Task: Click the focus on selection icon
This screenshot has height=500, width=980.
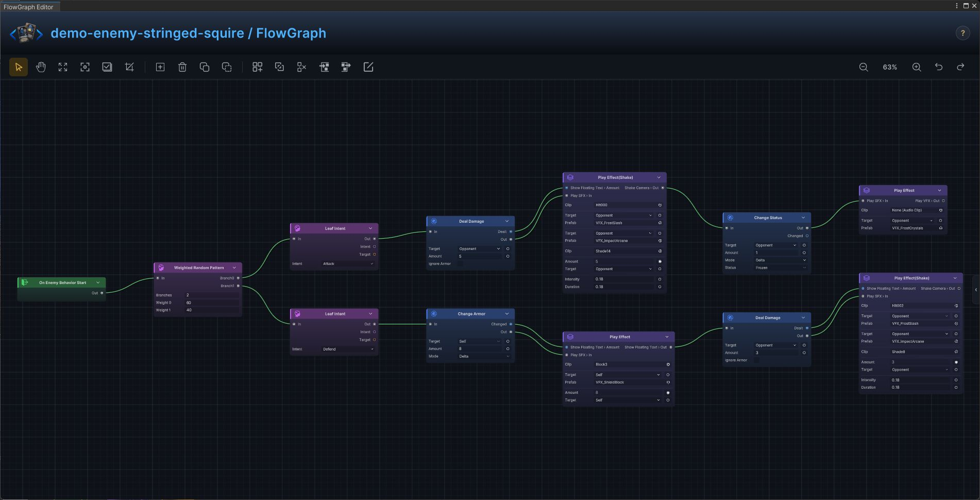Action: pyautogui.click(x=85, y=67)
